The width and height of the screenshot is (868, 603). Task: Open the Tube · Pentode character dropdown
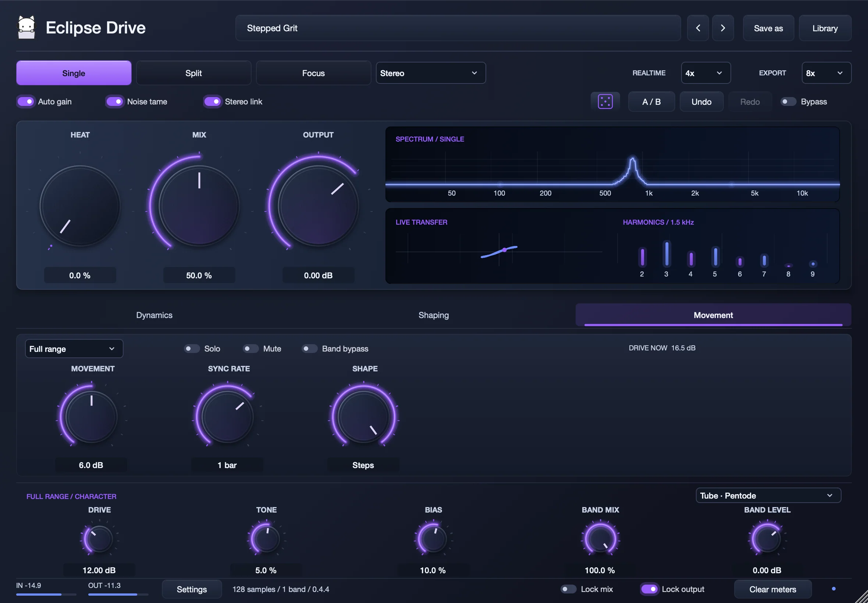(x=768, y=495)
